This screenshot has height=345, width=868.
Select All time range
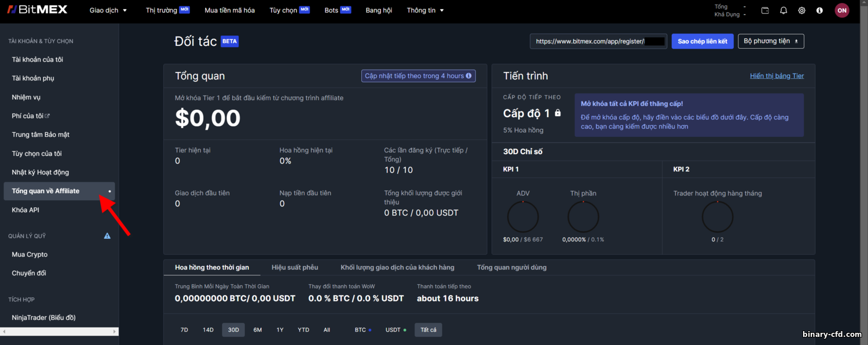click(327, 330)
